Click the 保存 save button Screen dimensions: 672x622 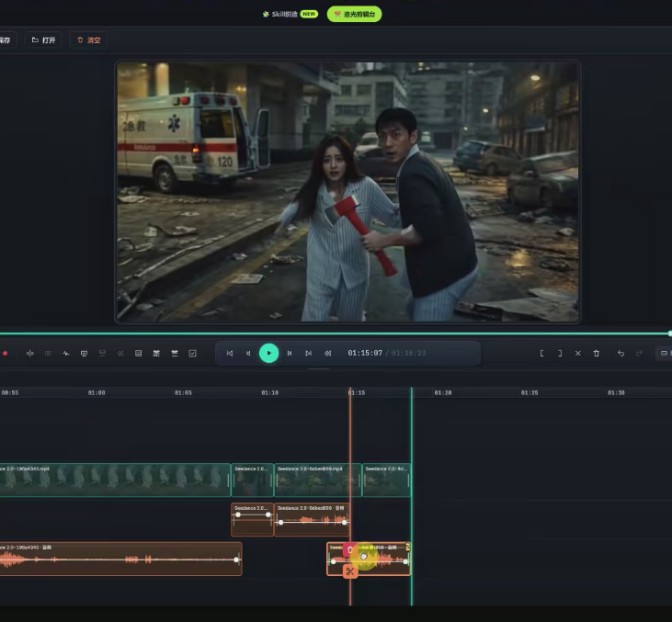(x=6, y=40)
